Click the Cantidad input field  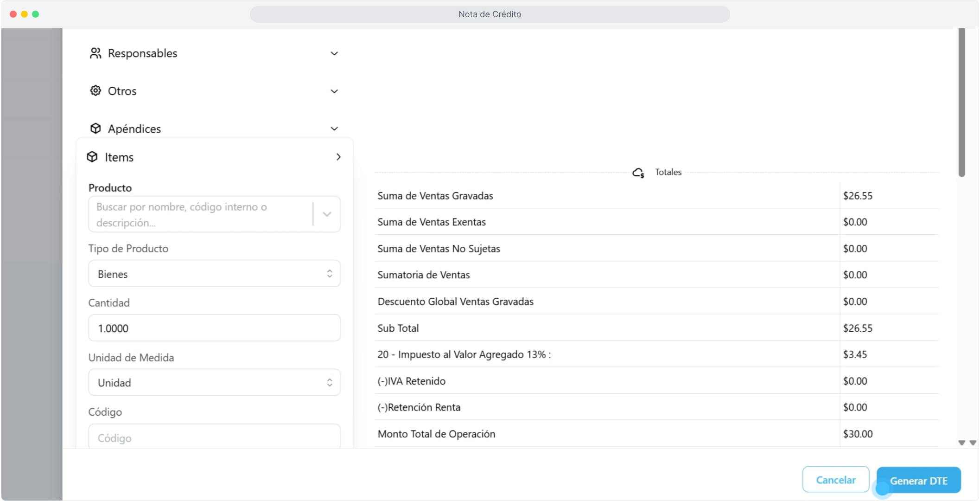(214, 328)
